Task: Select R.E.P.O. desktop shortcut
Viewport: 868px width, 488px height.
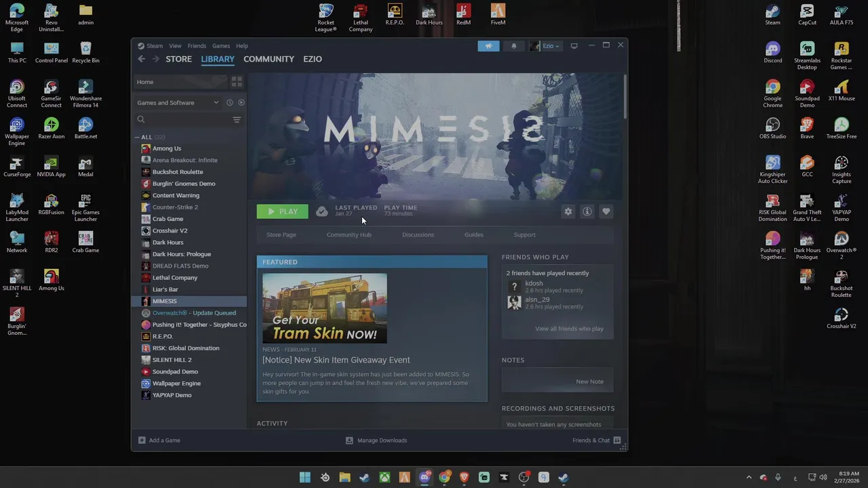Action: [x=395, y=14]
